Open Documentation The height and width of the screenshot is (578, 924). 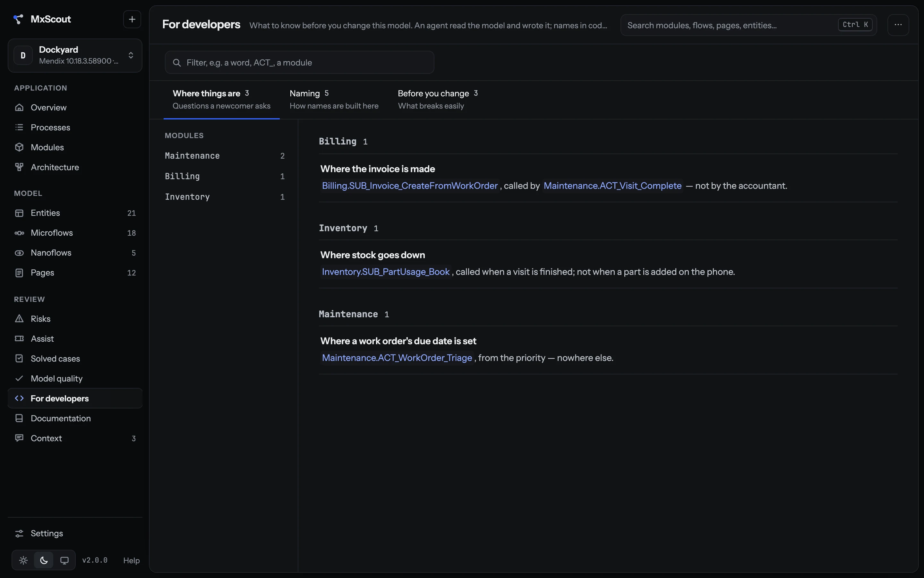pos(75,418)
